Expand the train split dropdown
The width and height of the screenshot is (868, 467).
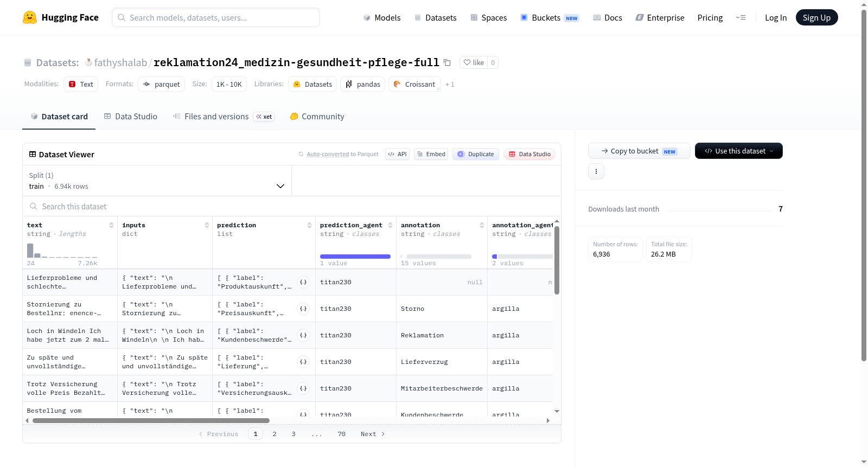coord(157,181)
